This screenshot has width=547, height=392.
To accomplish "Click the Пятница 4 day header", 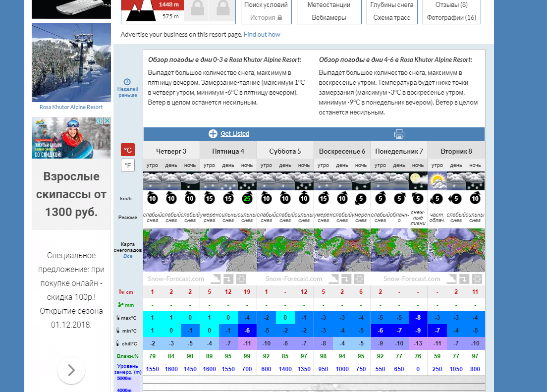I will click(x=228, y=151).
